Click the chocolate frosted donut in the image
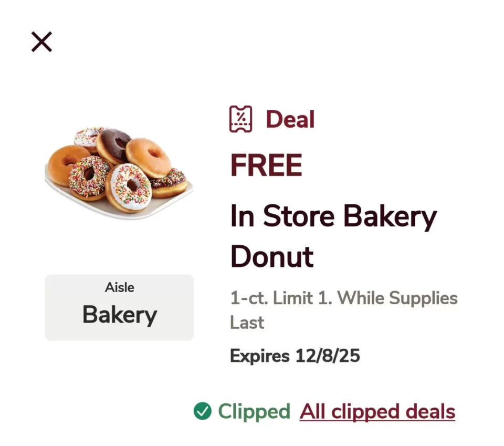This screenshot has height=446, width=504. coord(114,142)
